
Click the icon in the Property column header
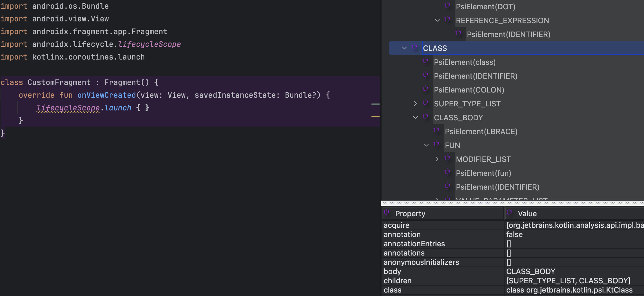[x=387, y=213]
